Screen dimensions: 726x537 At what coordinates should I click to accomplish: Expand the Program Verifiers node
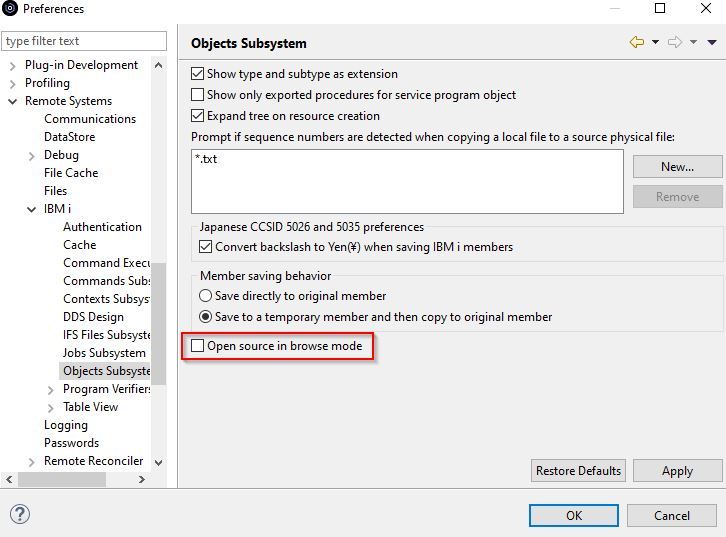point(51,389)
